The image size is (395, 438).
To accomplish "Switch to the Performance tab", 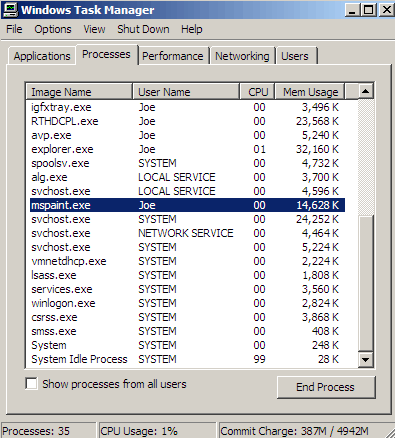I will [x=173, y=56].
